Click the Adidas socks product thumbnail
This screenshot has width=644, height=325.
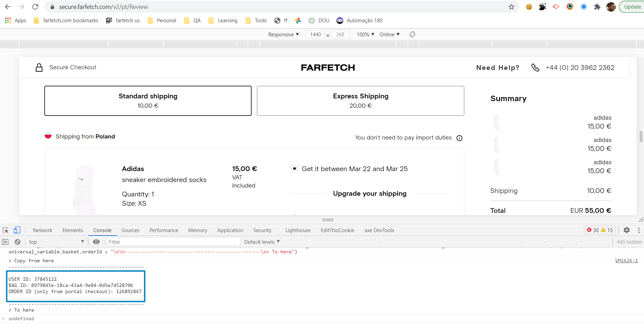[x=84, y=189]
